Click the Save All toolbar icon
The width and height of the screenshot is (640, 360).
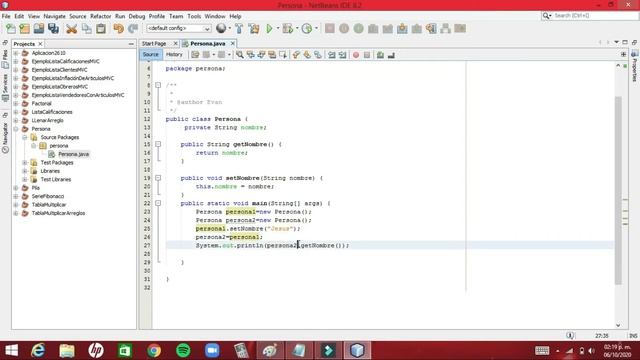coord(53,29)
